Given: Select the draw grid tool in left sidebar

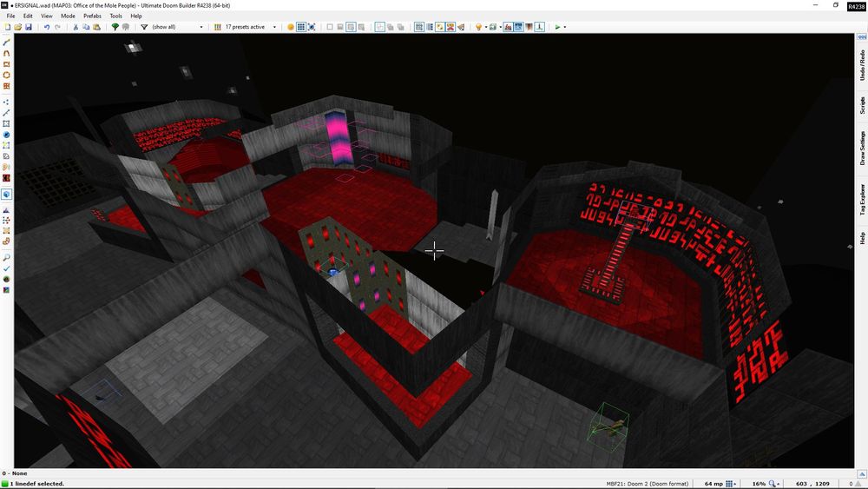Looking at the screenshot, I should pyautogui.click(x=6, y=86).
